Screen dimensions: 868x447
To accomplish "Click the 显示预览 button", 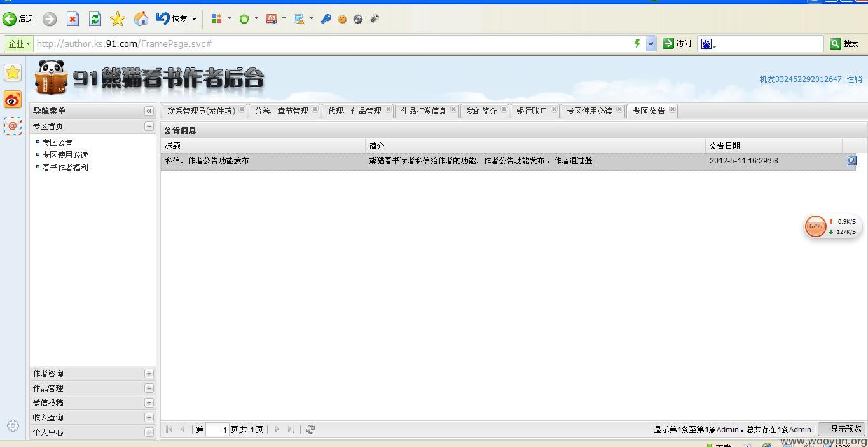I will pyautogui.click(x=842, y=429).
